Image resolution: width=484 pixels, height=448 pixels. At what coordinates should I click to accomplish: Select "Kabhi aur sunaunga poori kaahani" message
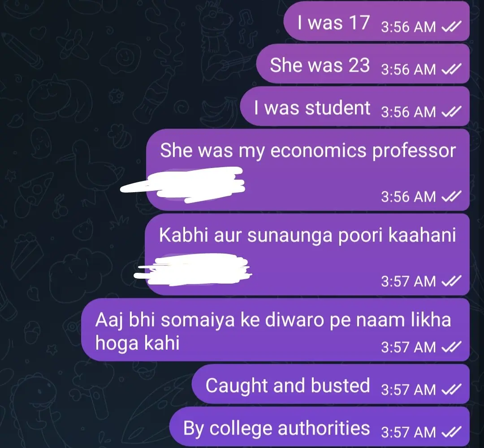pos(307,254)
